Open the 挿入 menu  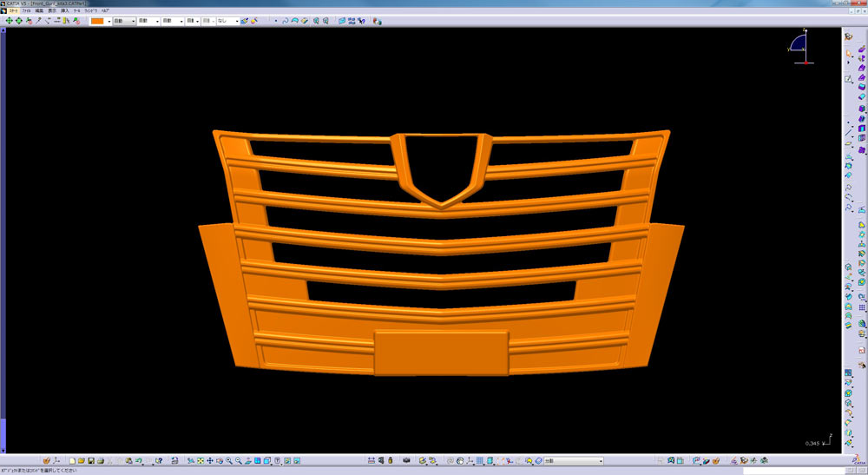pos(65,10)
